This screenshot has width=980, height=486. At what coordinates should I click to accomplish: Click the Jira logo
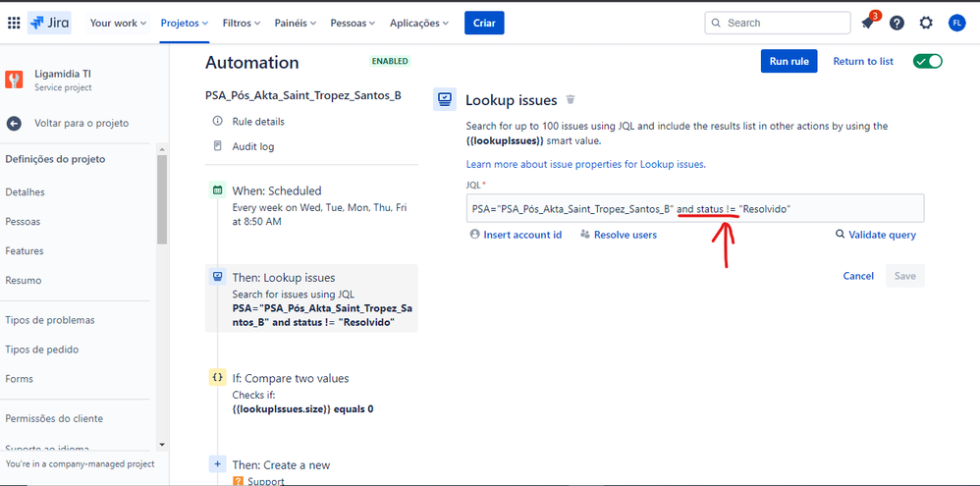click(x=49, y=24)
